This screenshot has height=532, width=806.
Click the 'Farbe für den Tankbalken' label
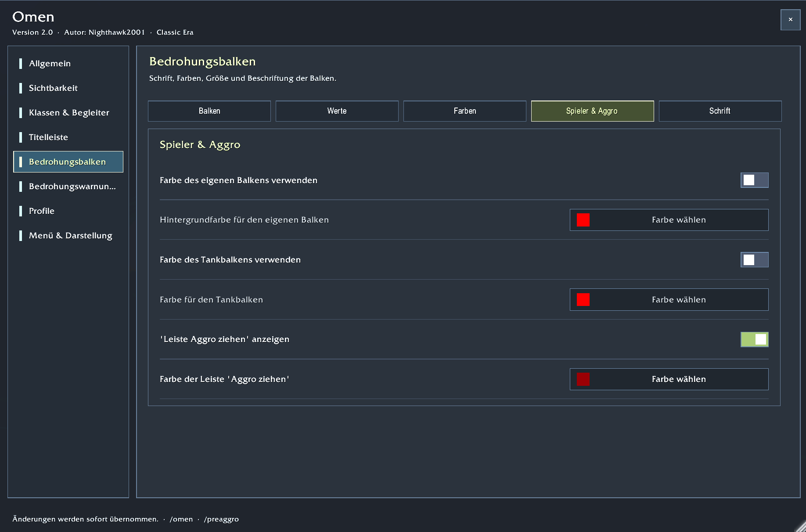[211, 300]
